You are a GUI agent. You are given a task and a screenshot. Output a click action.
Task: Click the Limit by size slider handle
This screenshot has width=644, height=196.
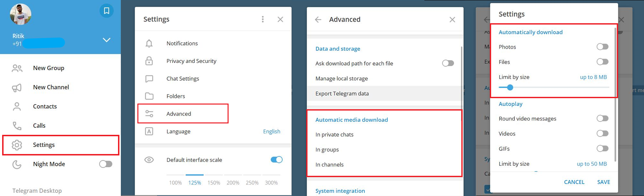tap(510, 88)
